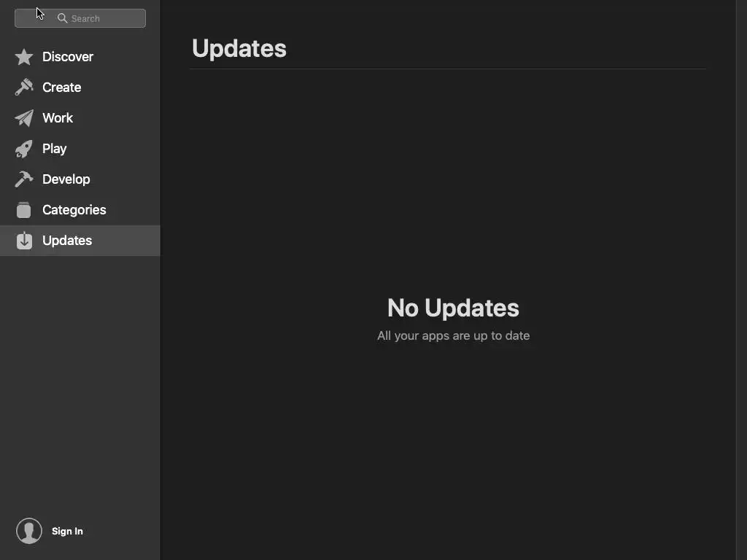Open the Discover section label
The image size is (747, 560).
click(68, 57)
